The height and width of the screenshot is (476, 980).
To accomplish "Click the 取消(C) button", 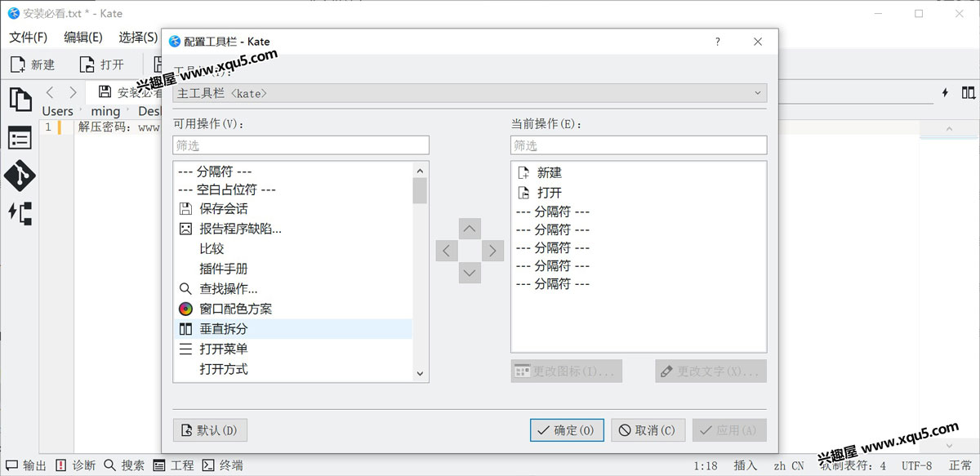I will tap(648, 430).
